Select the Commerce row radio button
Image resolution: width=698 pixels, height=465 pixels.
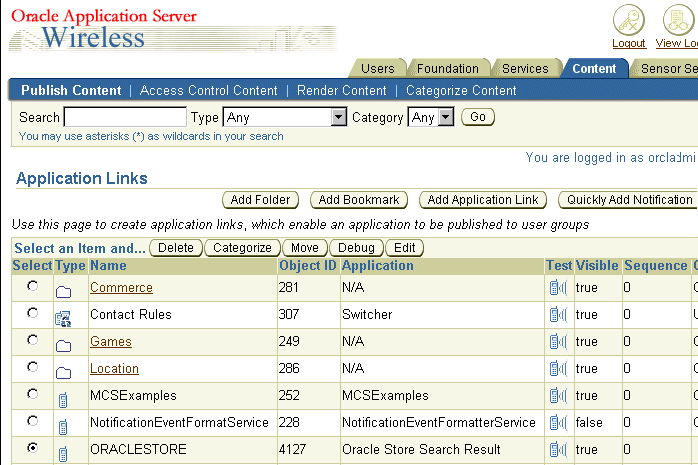pos(32,286)
